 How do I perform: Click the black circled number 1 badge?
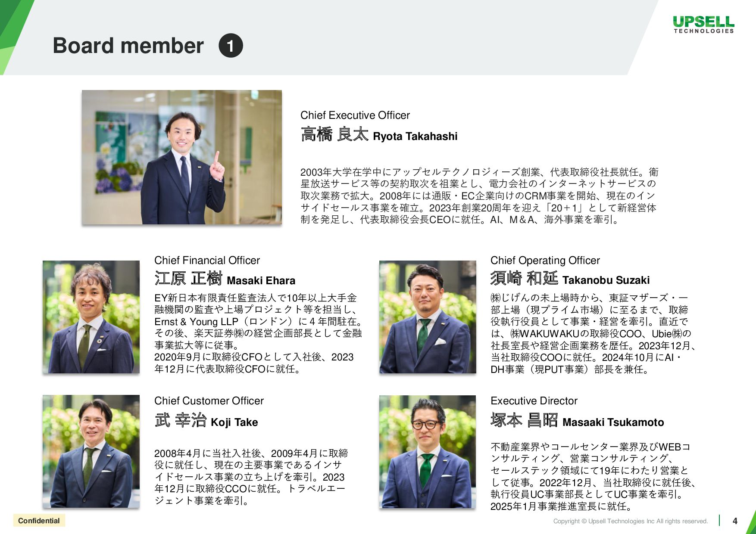pos(231,46)
